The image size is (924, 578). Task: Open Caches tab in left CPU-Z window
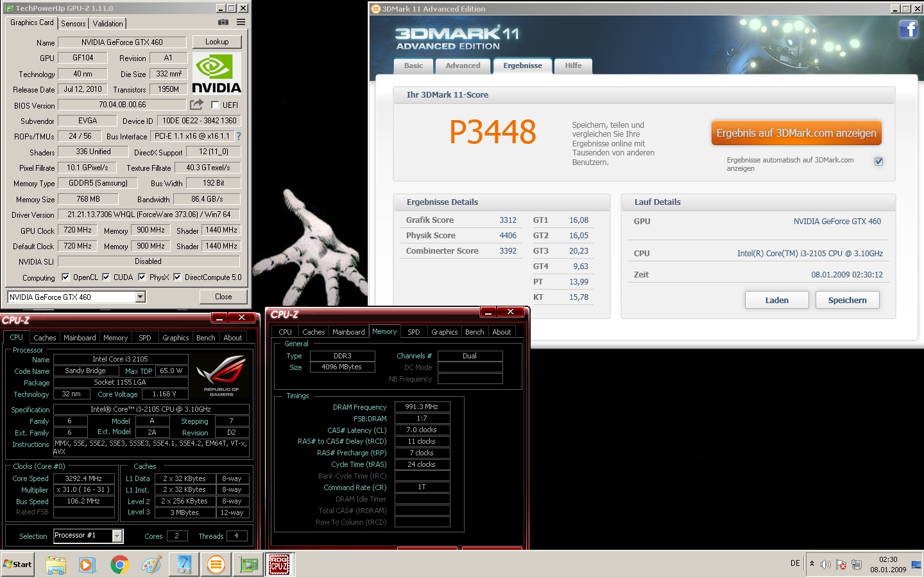(45, 338)
